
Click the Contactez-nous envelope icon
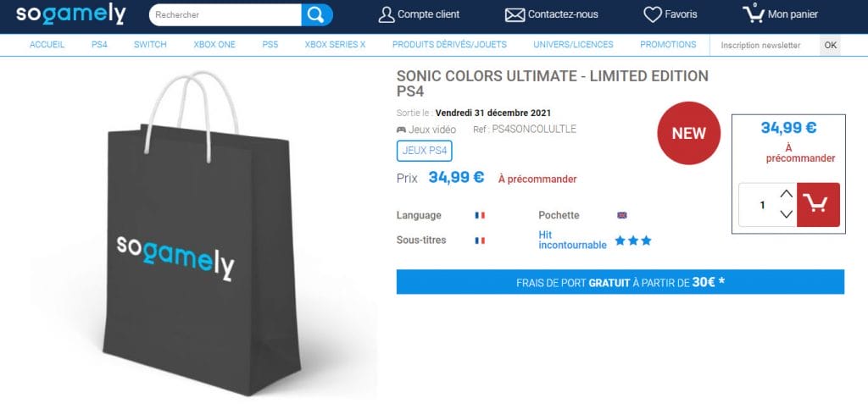515,14
